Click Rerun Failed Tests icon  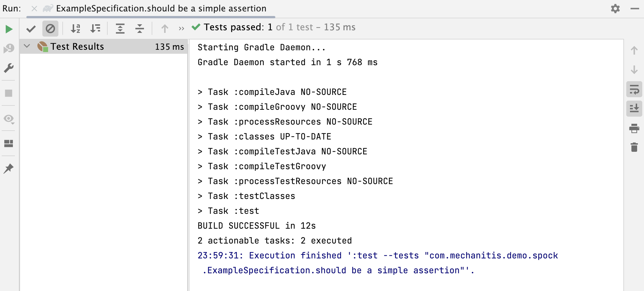[9, 48]
